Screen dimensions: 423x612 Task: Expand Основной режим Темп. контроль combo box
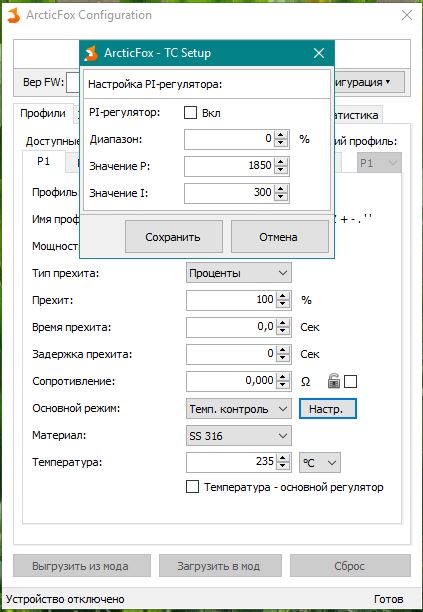tap(239, 409)
